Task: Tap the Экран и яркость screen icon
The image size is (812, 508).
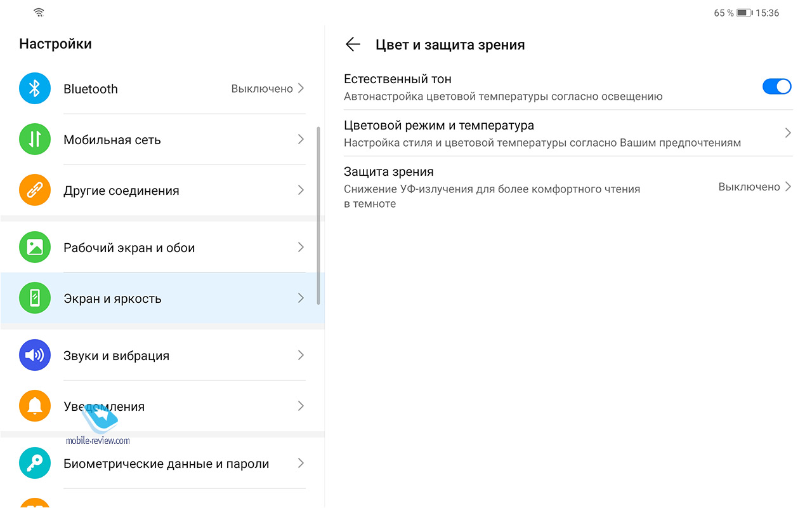Action: 35,298
